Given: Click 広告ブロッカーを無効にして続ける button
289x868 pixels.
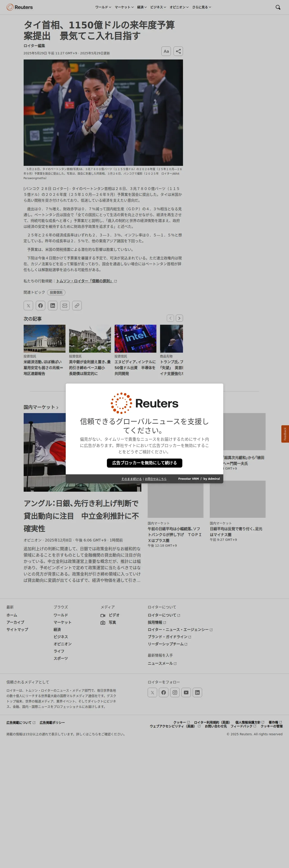Looking at the screenshot, I should 145,463.
